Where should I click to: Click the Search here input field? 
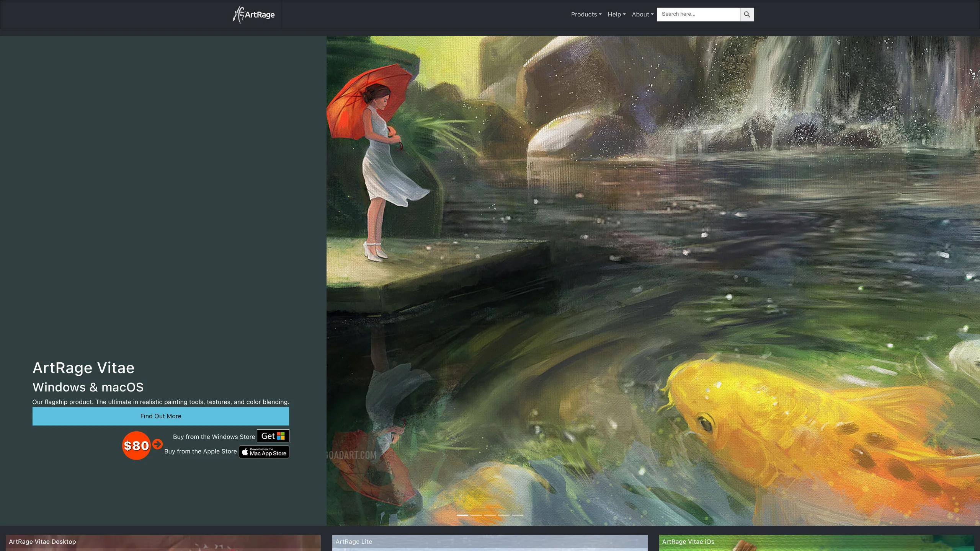[x=699, y=15]
